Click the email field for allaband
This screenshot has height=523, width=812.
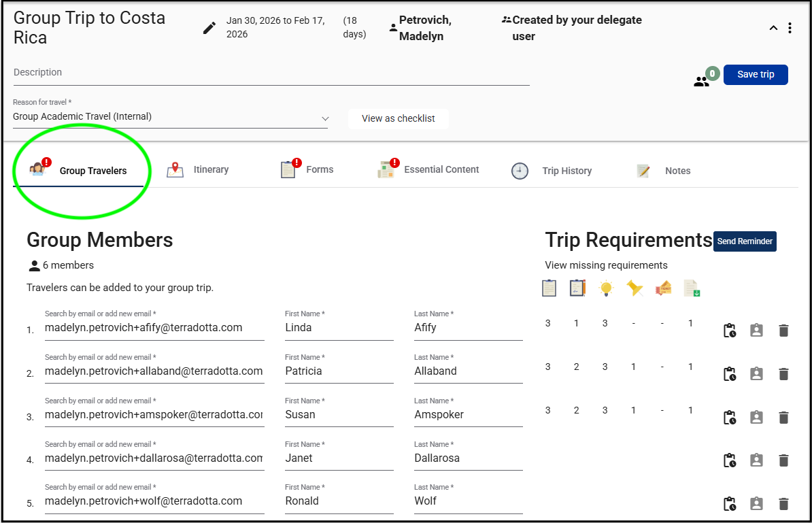coord(154,371)
